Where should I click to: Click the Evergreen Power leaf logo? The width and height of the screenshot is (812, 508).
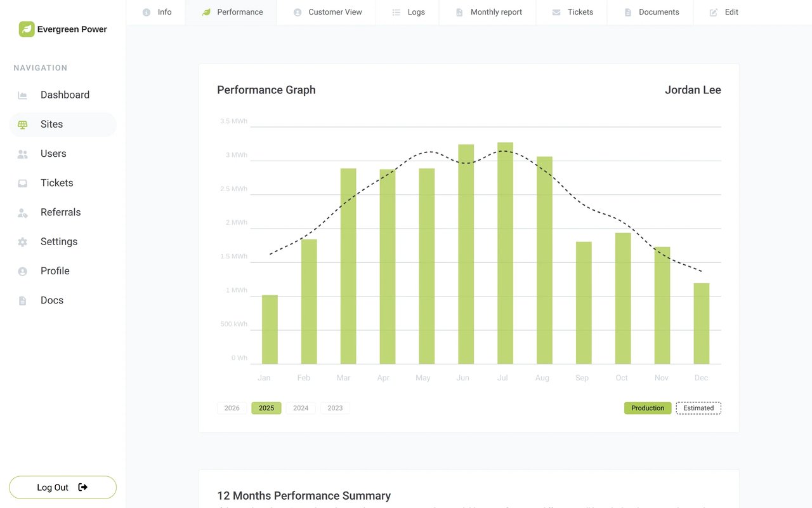(27, 29)
